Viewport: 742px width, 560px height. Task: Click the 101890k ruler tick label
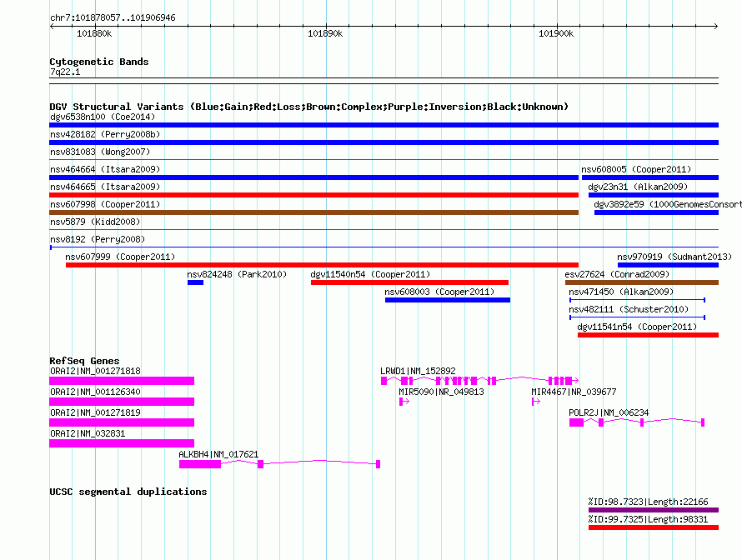[325, 33]
